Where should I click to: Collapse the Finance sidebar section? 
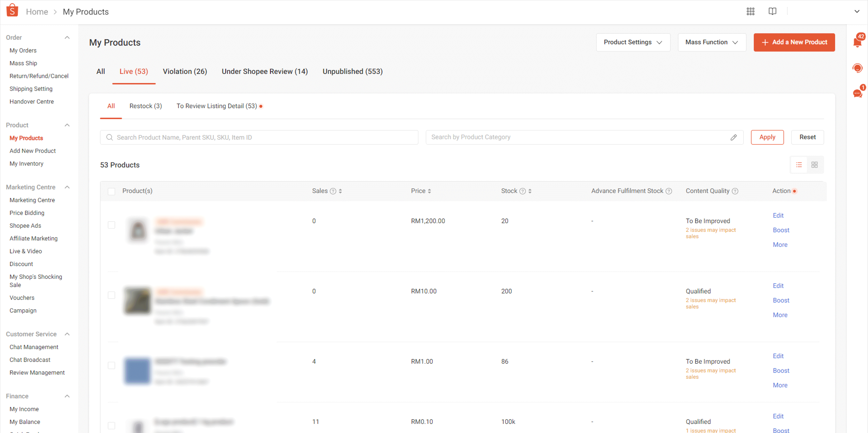click(67, 396)
